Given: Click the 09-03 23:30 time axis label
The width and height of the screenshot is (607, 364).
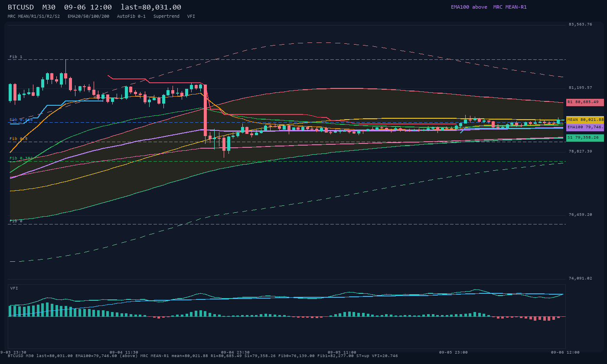Looking at the screenshot, I should (13, 352).
